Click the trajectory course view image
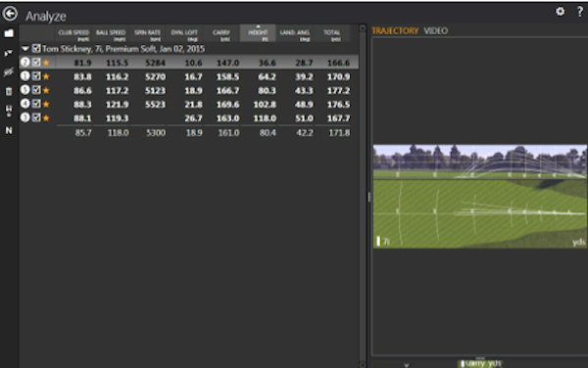Image resolution: width=588 pixels, height=368 pixels. [x=480, y=196]
